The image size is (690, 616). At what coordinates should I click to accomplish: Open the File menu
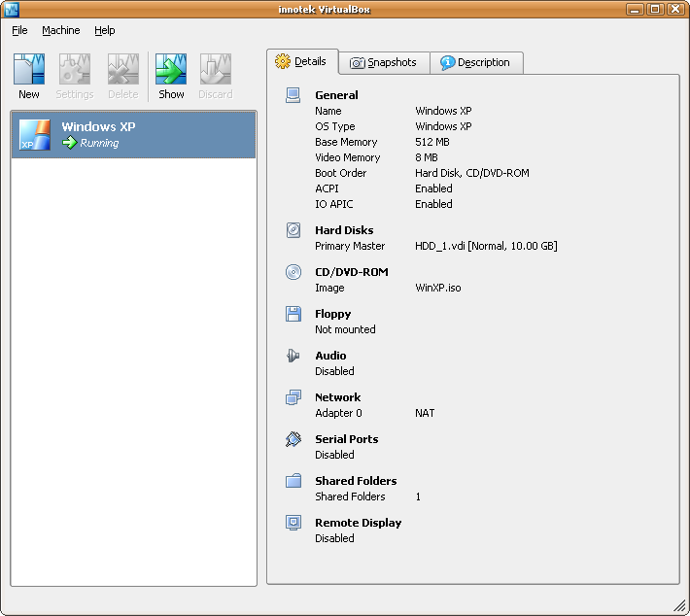(x=19, y=30)
